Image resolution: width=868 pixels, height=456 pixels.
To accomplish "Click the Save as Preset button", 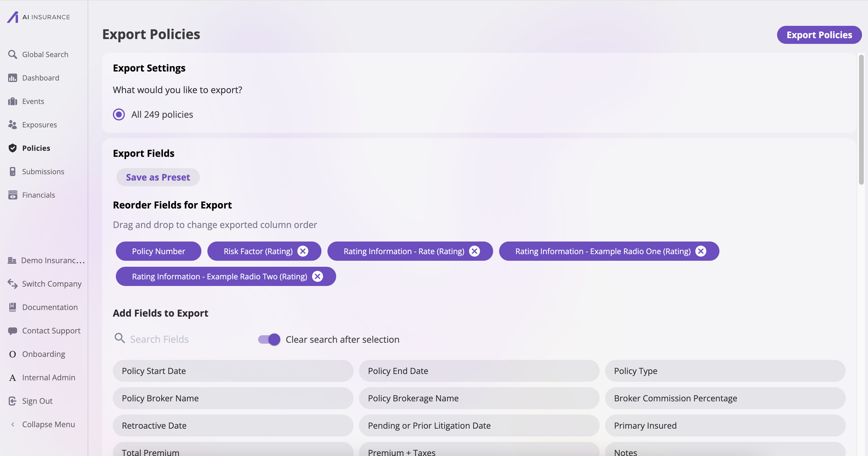I will click(x=158, y=178).
